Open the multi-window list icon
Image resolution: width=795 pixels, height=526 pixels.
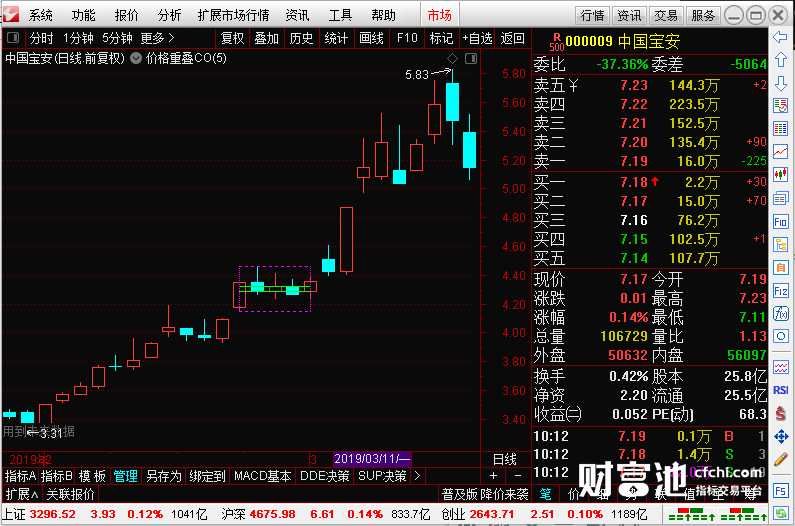click(780, 198)
